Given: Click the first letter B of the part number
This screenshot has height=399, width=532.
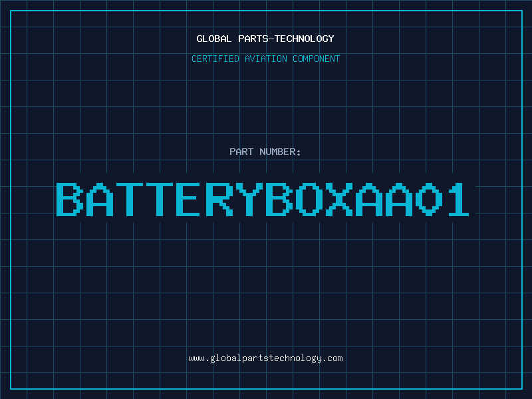Looking at the screenshot, I should [x=69, y=199].
